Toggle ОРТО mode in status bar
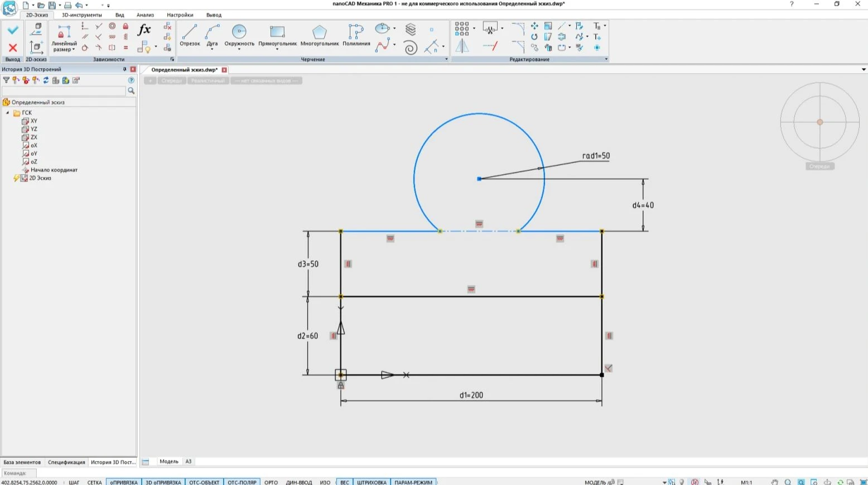The image size is (868, 485). tap(271, 482)
